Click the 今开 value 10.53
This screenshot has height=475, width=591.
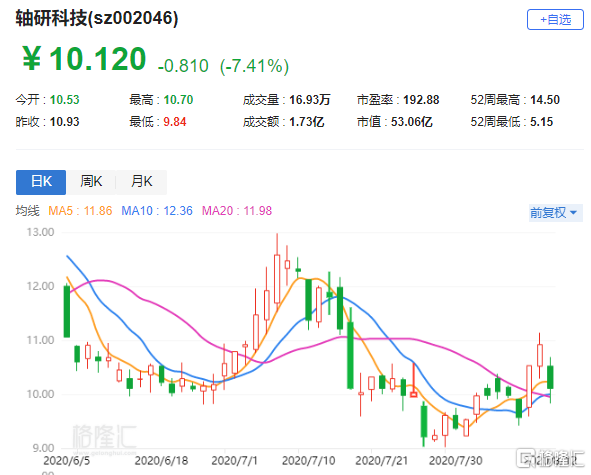pyautogui.click(x=64, y=100)
